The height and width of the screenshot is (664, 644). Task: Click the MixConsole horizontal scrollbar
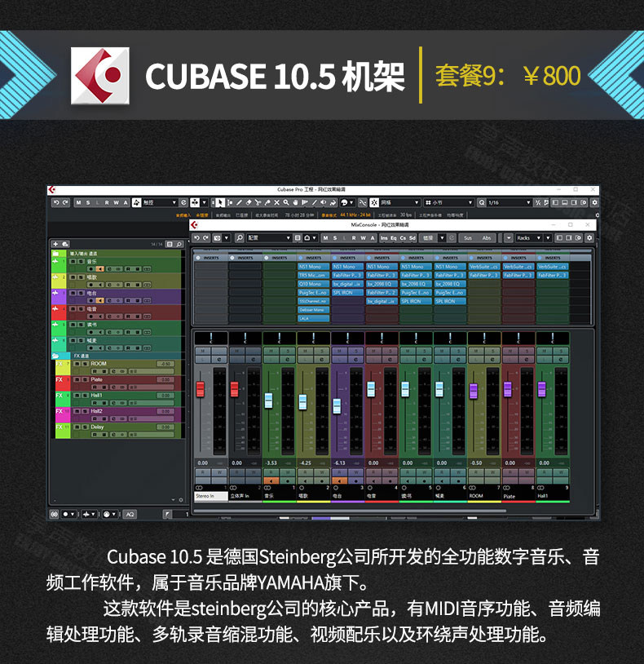point(351,511)
